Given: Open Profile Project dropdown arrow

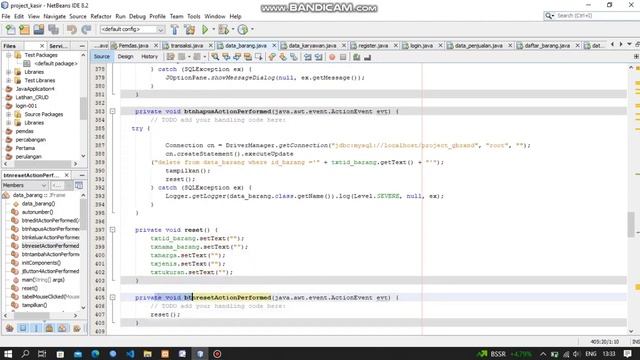Looking at the screenshot, I should coord(252,29).
